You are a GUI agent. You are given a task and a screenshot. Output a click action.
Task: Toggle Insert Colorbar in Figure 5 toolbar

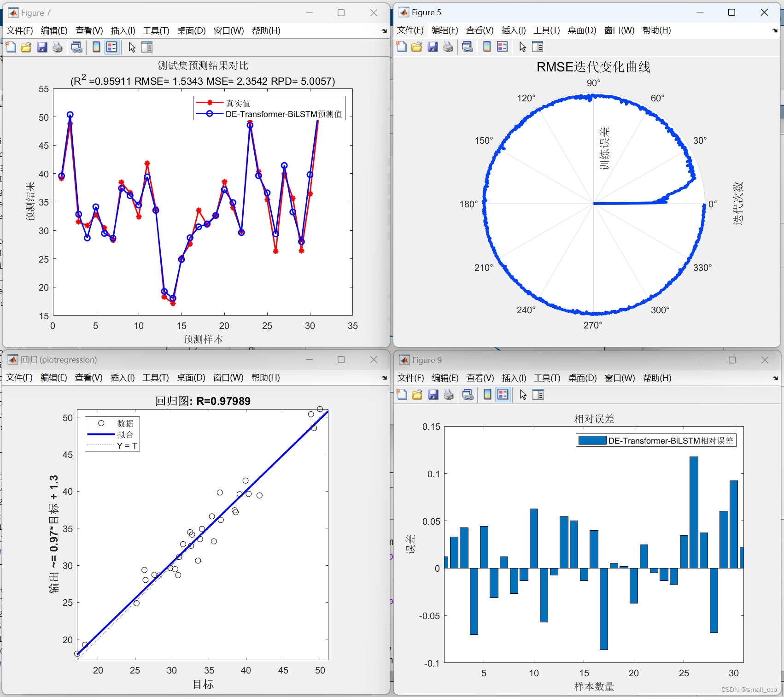487,47
